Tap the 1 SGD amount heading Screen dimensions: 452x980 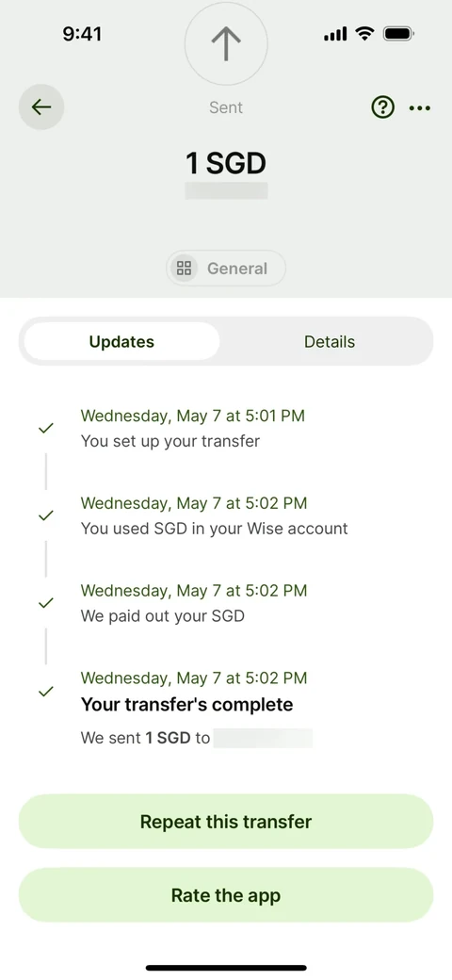click(226, 164)
